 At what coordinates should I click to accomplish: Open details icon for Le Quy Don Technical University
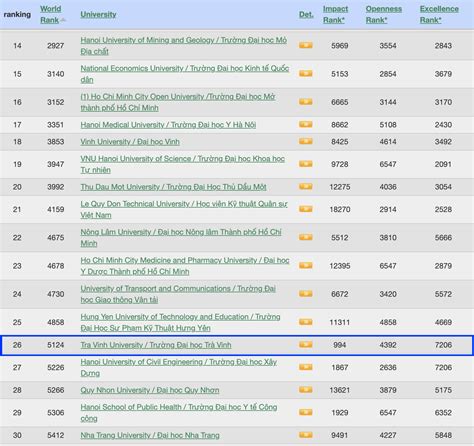coord(306,209)
